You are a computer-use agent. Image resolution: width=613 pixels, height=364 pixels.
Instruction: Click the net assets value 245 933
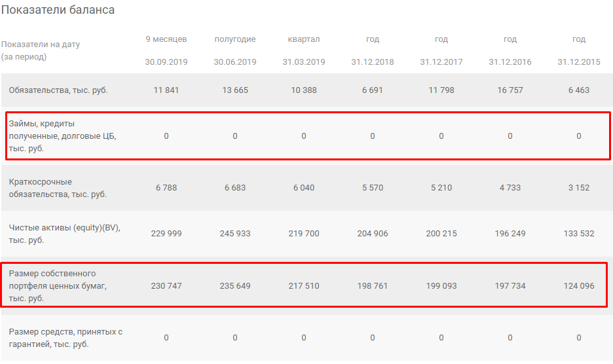[x=235, y=234]
